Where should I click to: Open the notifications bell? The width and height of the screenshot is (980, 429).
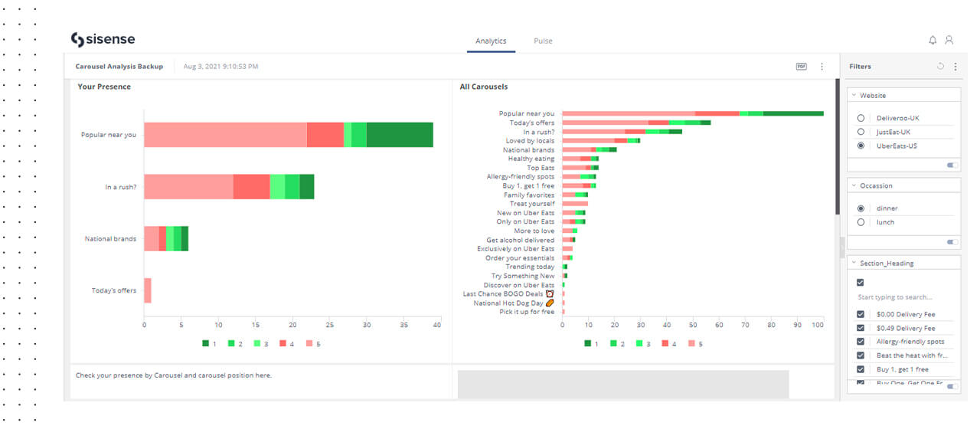click(933, 40)
